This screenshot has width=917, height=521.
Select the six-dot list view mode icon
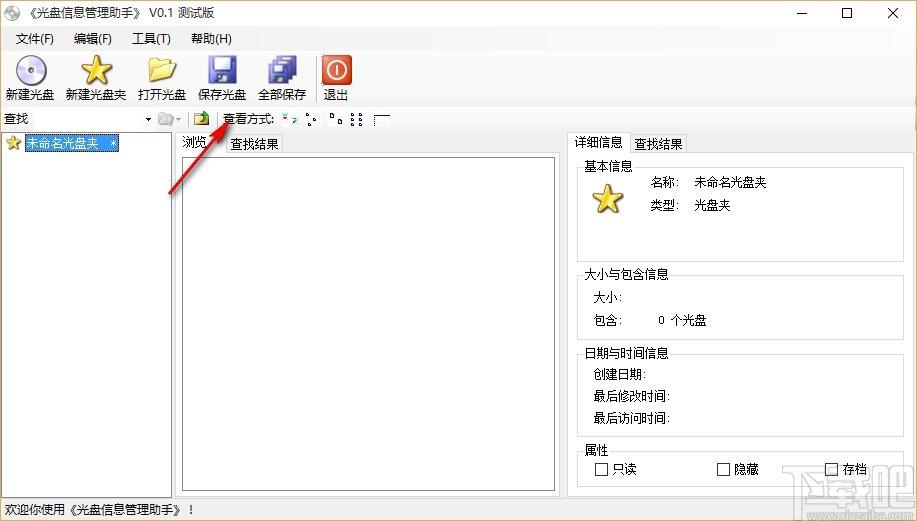(x=357, y=119)
